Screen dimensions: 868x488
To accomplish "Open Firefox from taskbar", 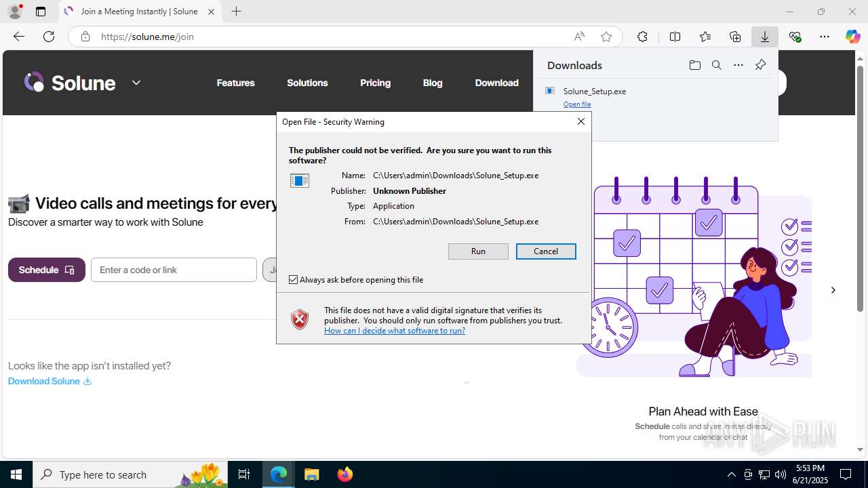I will 344,474.
